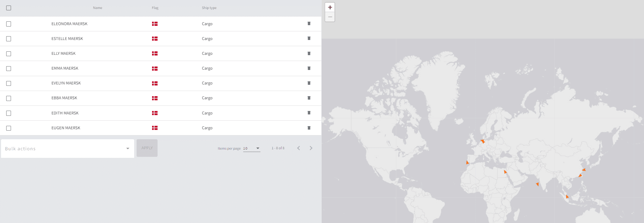Tick the checkbox beside EDITH MAERSK
The height and width of the screenshot is (223, 644).
[9, 113]
